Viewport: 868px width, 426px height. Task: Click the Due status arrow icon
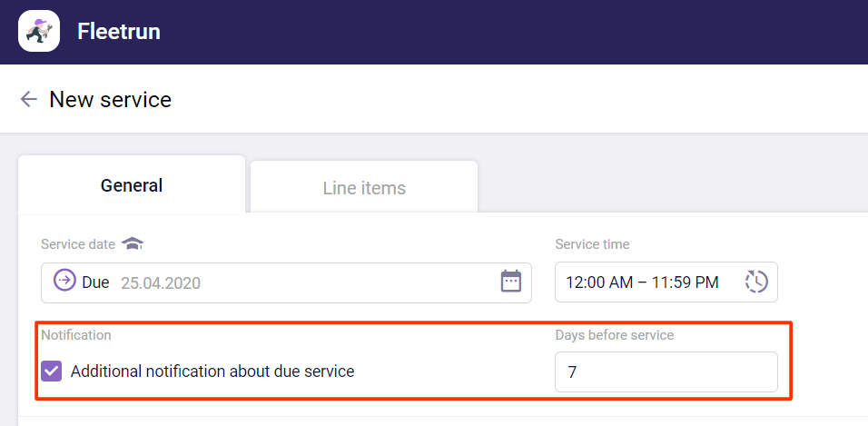click(x=64, y=281)
